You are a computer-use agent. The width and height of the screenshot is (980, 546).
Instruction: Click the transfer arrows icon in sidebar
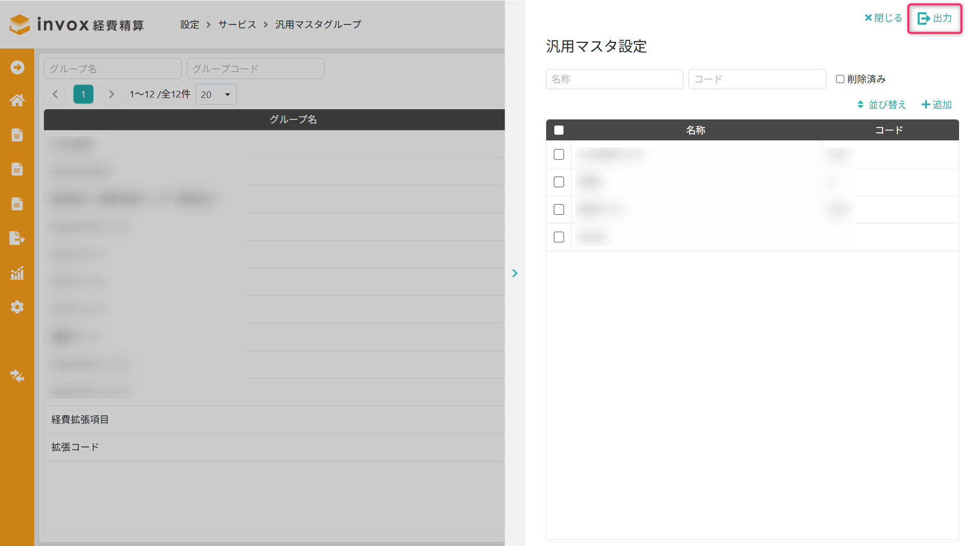(17, 376)
